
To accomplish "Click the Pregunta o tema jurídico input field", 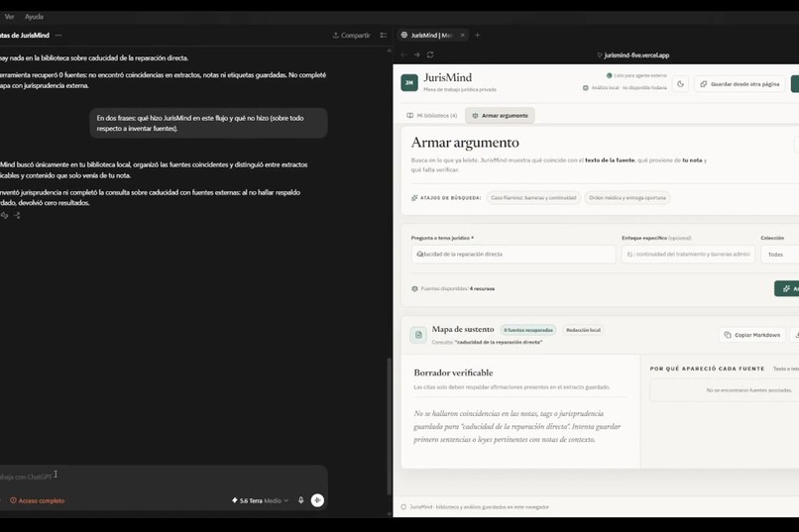I will click(514, 254).
